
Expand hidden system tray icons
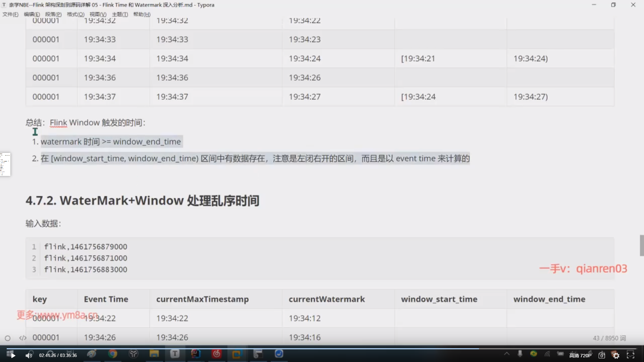coord(506,354)
